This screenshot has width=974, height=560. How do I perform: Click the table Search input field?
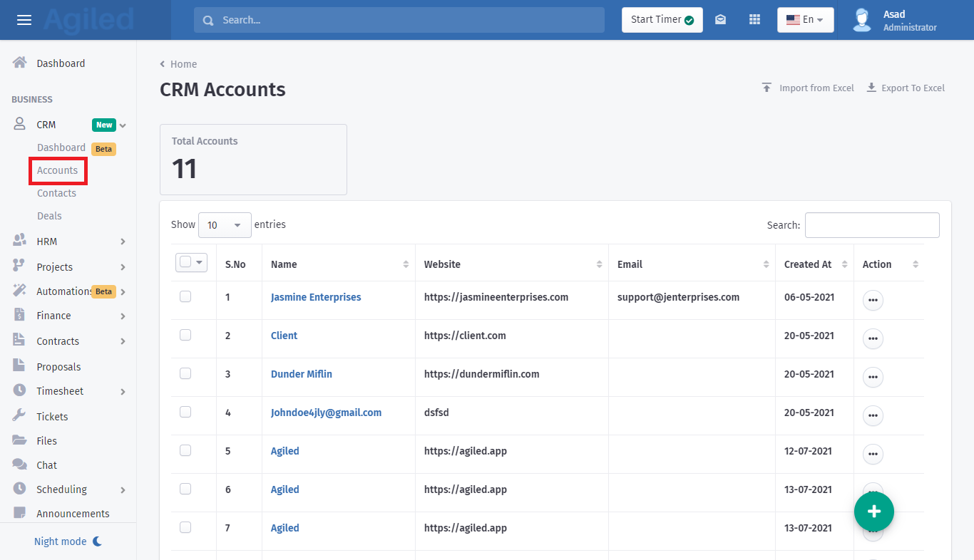[871, 225]
